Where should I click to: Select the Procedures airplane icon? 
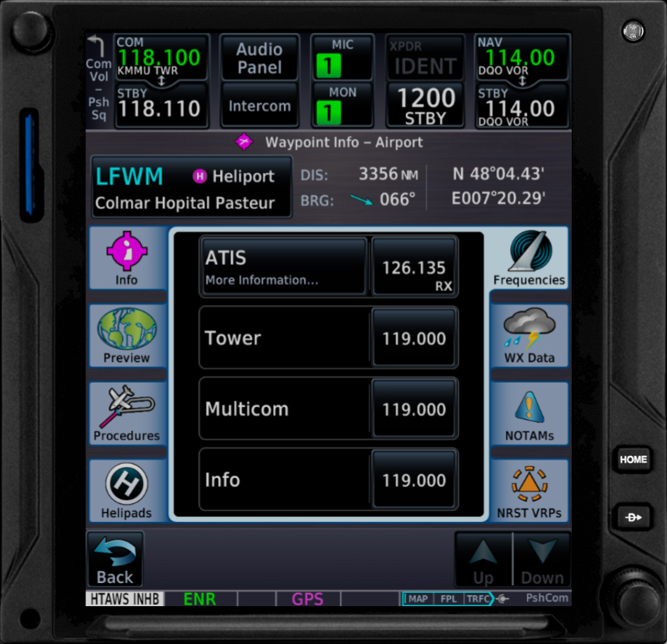(127, 414)
